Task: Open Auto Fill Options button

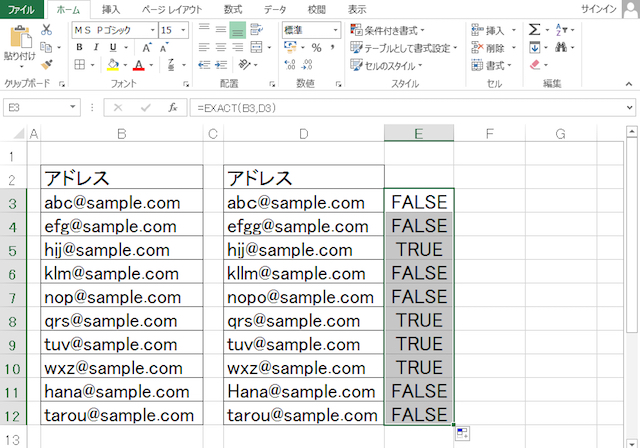Action: pyautogui.click(x=462, y=433)
